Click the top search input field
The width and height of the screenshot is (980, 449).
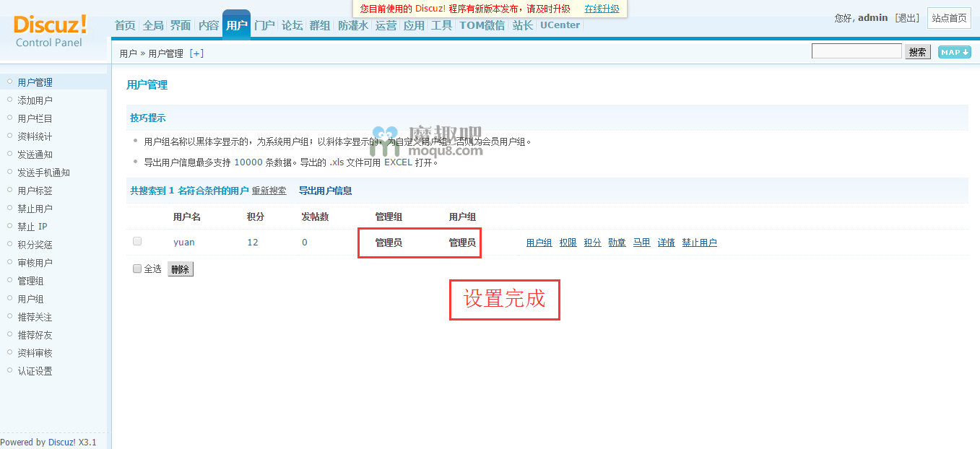[857, 51]
